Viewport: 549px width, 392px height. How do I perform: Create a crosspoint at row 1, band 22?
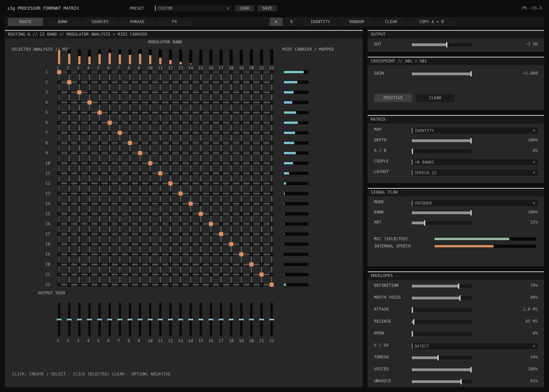(x=272, y=72)
